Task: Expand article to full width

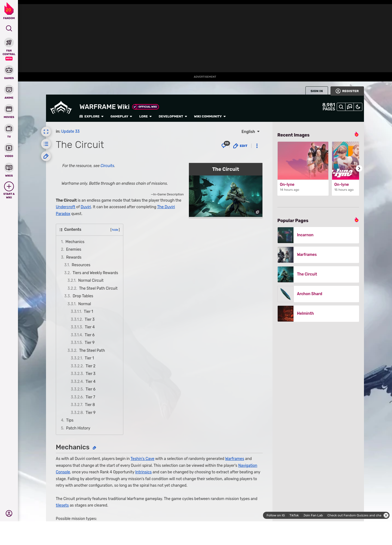Action: pos(46,132)
